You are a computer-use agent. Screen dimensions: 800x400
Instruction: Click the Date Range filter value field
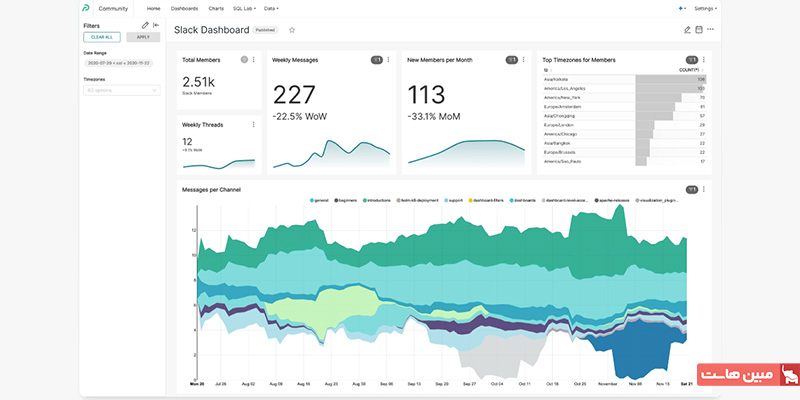120,63
